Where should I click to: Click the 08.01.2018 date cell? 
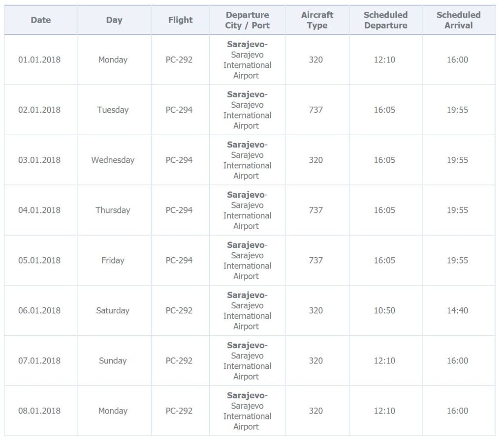(x=39, y=411)
